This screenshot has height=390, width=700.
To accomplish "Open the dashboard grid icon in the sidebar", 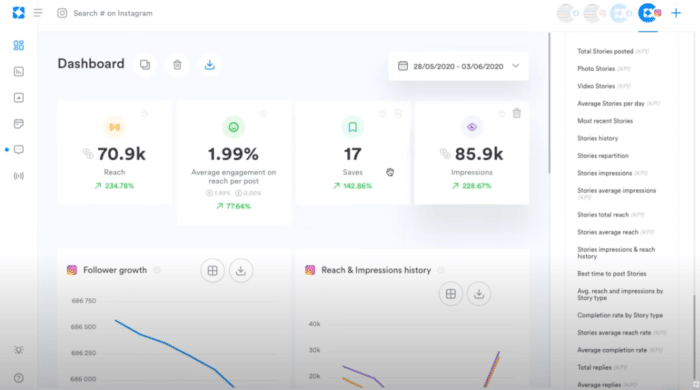I will (19, 45).
